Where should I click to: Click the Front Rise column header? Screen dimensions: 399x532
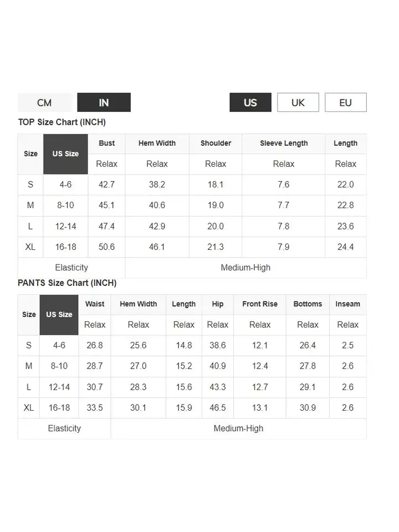tap(260, 304)
